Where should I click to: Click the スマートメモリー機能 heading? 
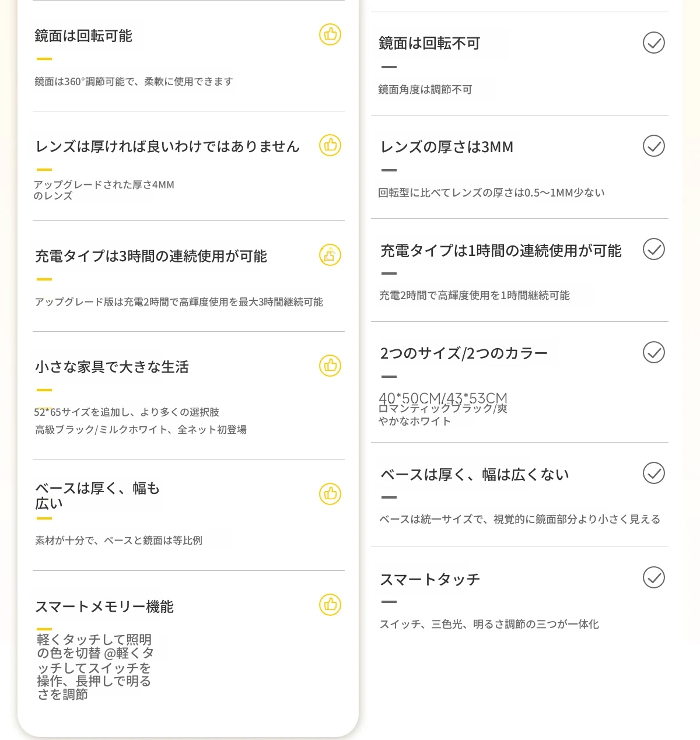coord(104,607)
